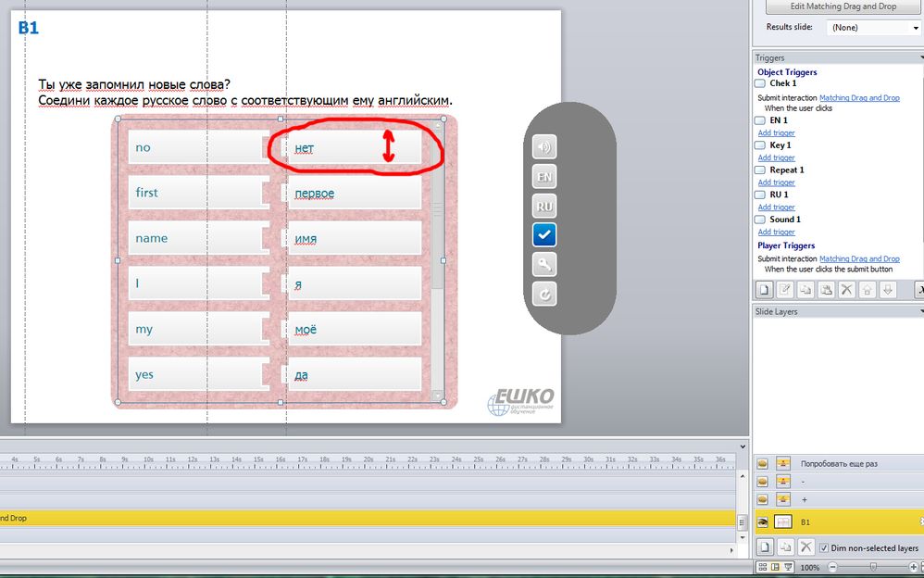Duplicate the selected slide layer

785,547
